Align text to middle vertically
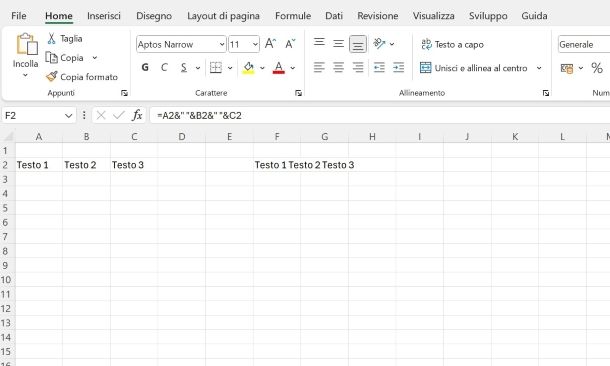610x366 pixels. pyautogui.click(x=338, y=43)
